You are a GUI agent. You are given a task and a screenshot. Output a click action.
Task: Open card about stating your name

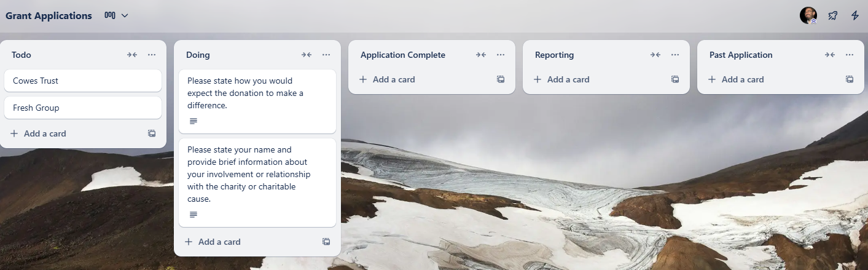[257, 183]
